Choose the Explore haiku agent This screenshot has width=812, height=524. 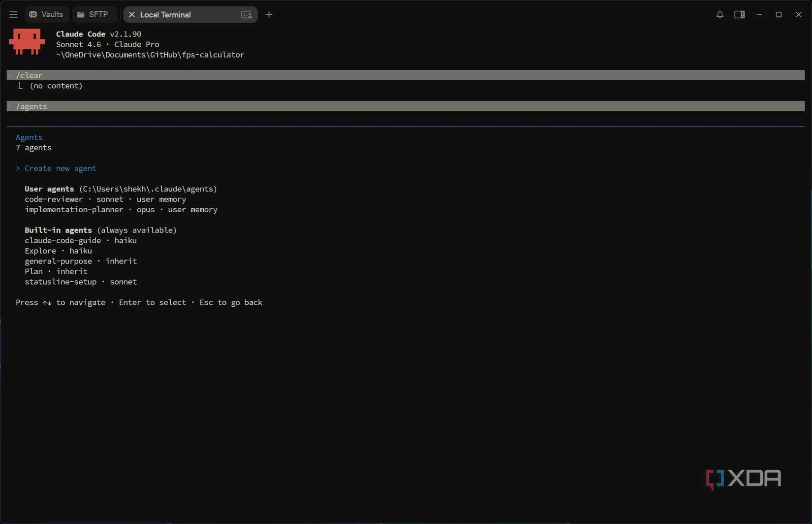pos(58,251)
